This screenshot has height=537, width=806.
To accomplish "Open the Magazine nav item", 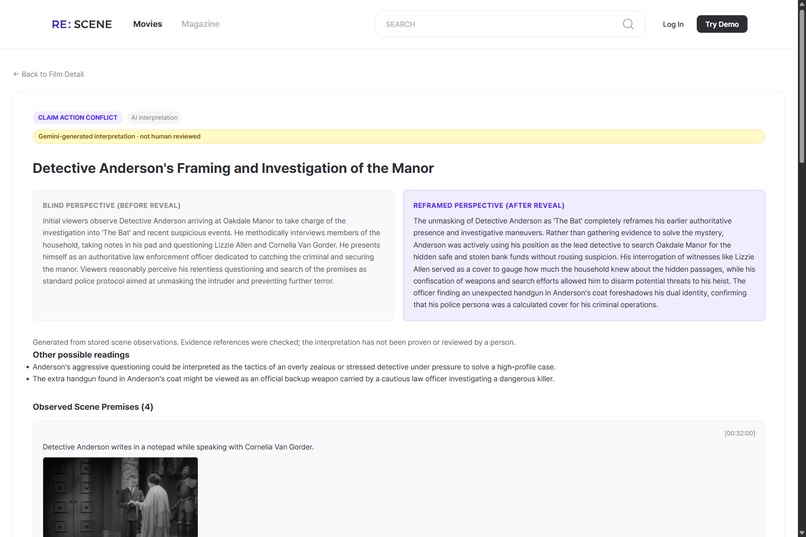I will click(x=200, y=24).
